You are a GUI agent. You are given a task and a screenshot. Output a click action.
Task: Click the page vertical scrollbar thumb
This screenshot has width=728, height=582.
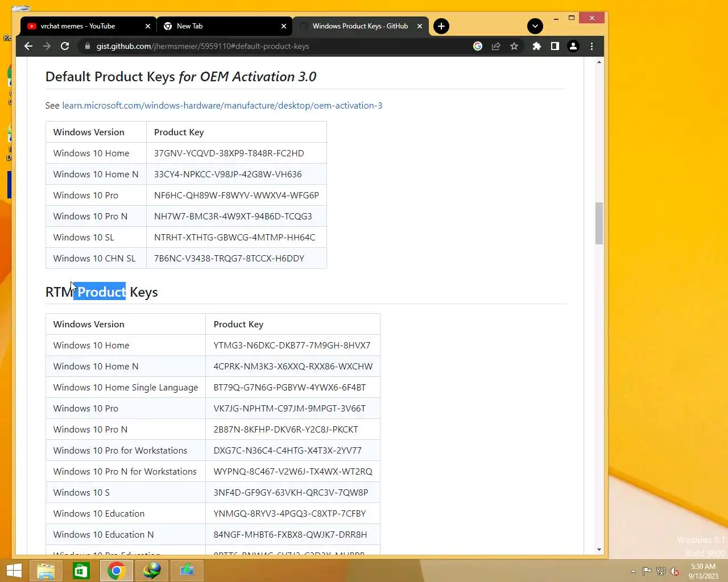coord(599,223)
